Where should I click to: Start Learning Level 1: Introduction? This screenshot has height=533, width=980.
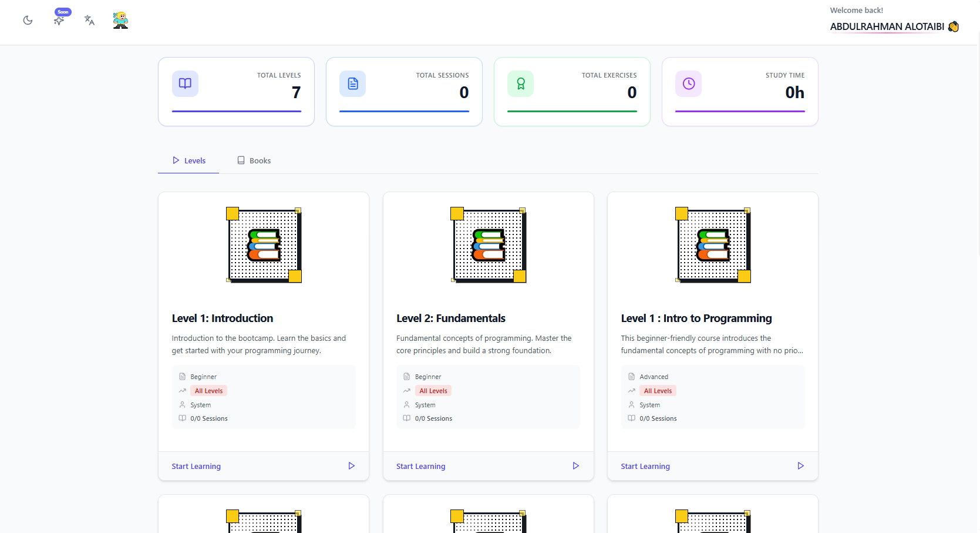(196, 466)
